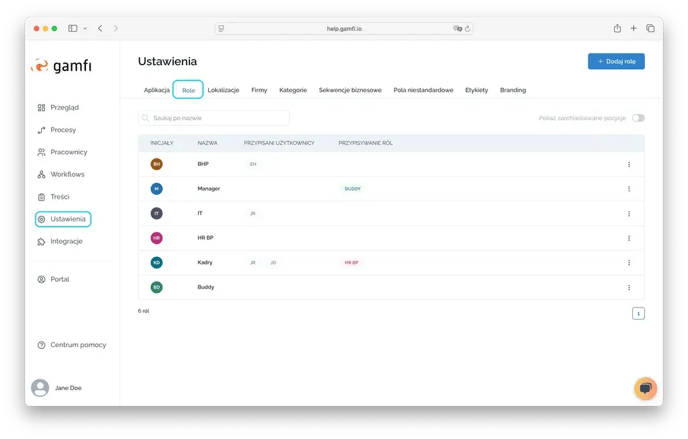The height and width of the screenshot is (439, 688).
Task: Click the Szukaj po nazwie search field
Action: click(x=213, y=118)
